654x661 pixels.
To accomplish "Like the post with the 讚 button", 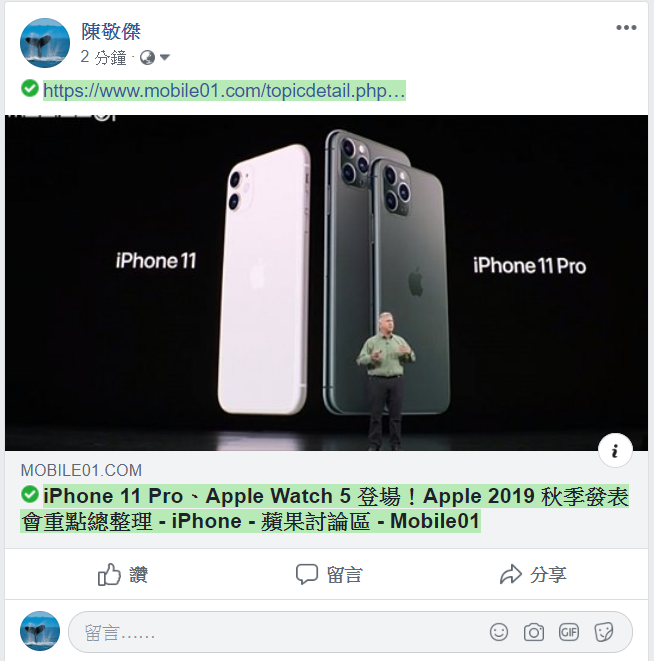I will point(123,575).
